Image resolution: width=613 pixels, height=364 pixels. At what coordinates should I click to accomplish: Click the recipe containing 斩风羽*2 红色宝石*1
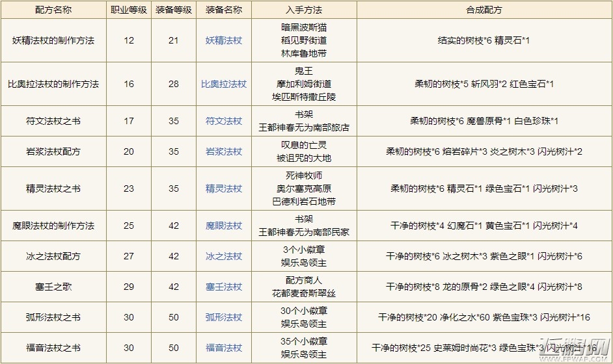pyautogui.click(x=484, y=84)
